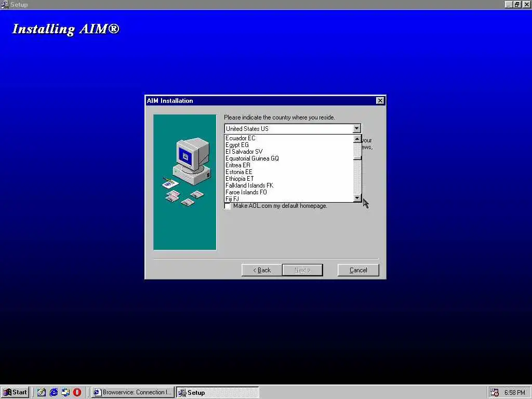This screenshot has height=399, width=532.
Task: Click the country list scroll up arrow
Action: [x=357, y=139]
